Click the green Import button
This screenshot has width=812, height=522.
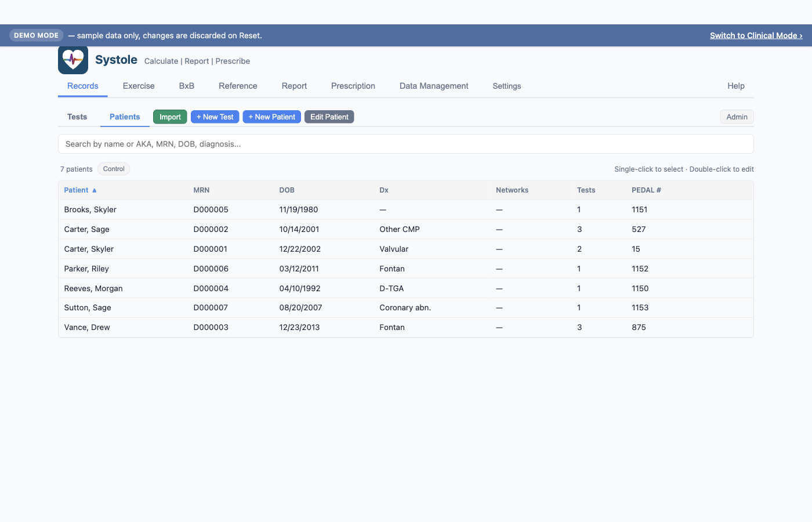[170, 117]
